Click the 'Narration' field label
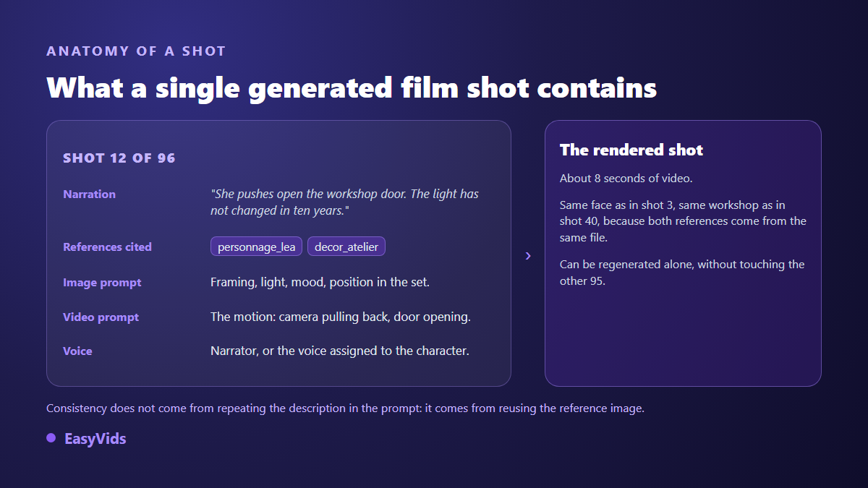Image resolution: width=868 pixels, height=488 pixels. (89, 194)
